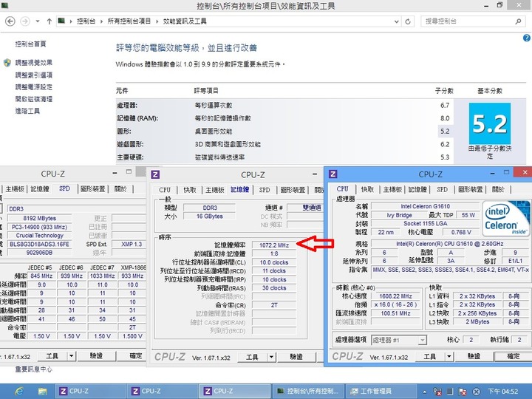Image resolution: width=532 pixels, height=399 pixels.
Task: Open 處理器選項 processor #1 dropdown
Action: pyautogui.click(x=399, y=340)
